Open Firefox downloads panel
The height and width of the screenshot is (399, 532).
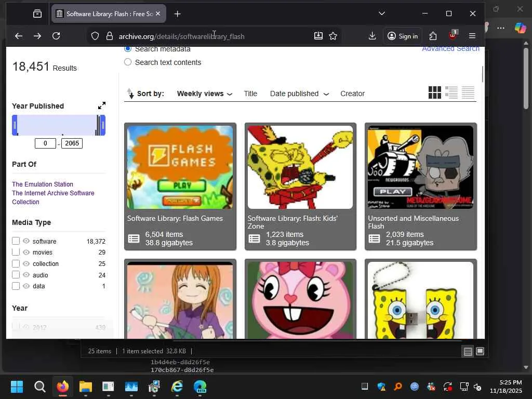372,36
